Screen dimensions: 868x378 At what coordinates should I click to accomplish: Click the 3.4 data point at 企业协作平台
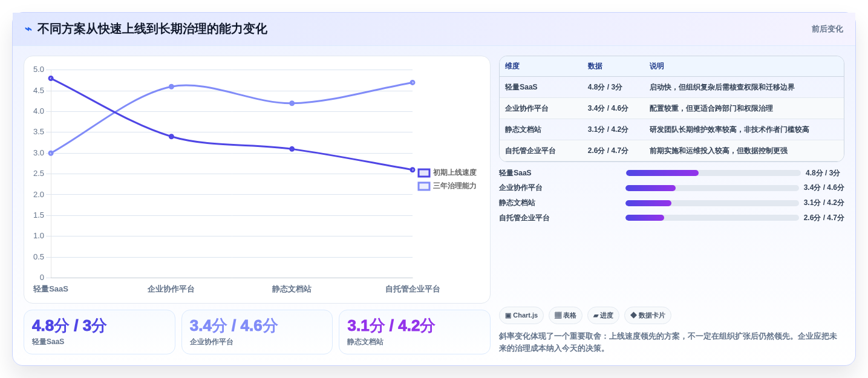pyautogui.click(x=171, y=137)
